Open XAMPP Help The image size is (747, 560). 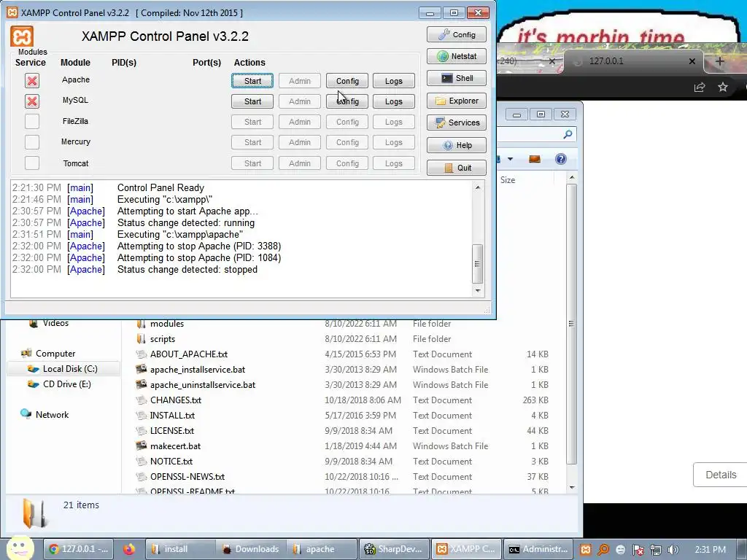457,145
